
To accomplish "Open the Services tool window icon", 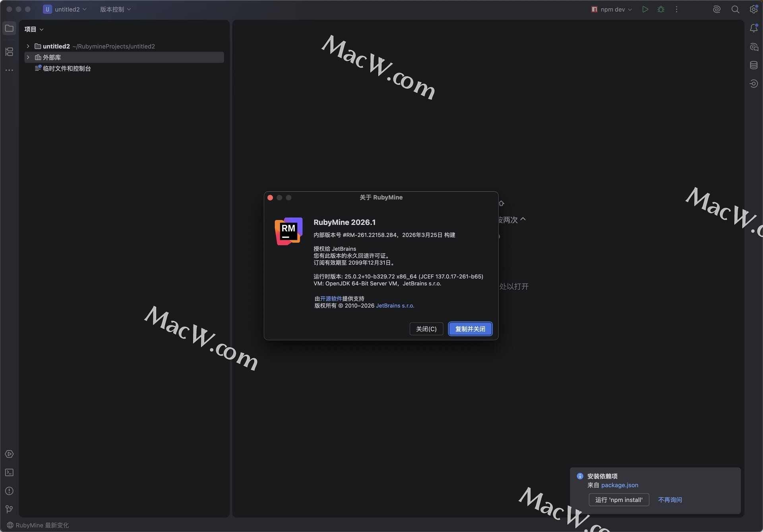I will pyautogui.click(x=9, y=454).
